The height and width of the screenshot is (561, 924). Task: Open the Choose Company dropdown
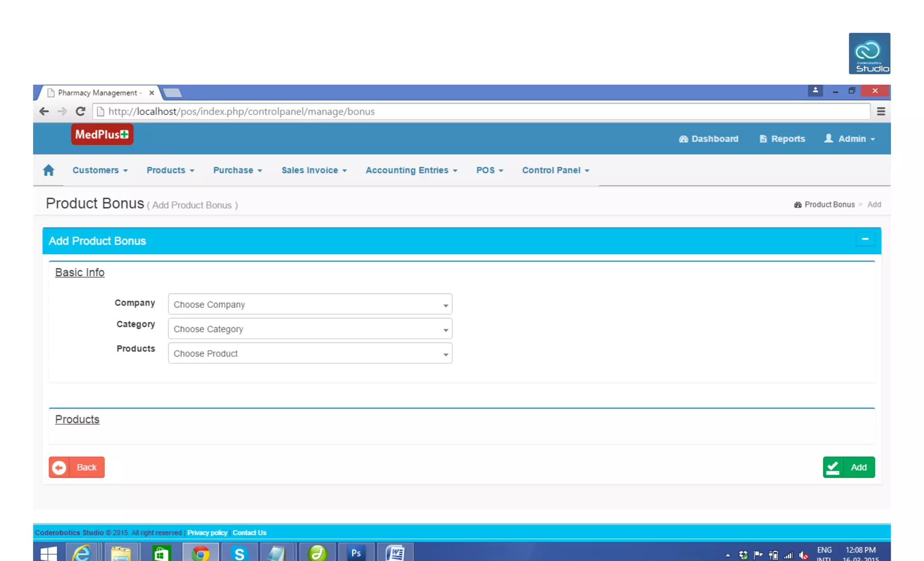pyautogui.click(x=310, y=304)
